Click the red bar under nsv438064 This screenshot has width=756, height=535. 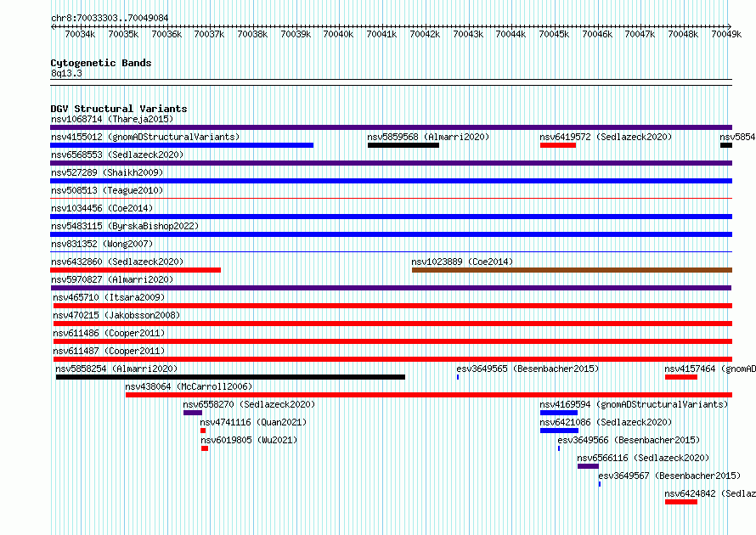(429, 395)
